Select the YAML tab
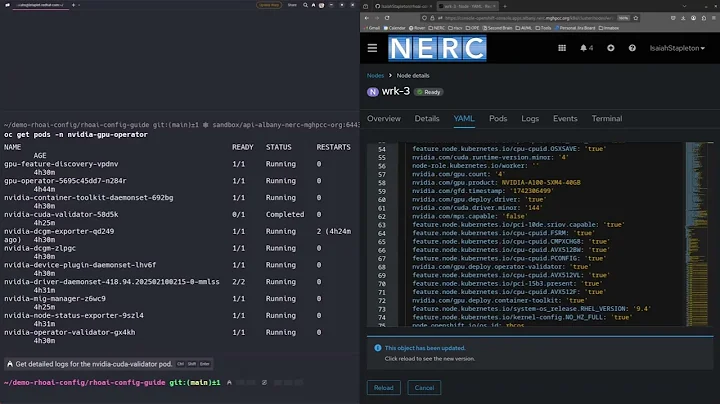The width and height of the screenshot is (720, 404). pos(464,118)
